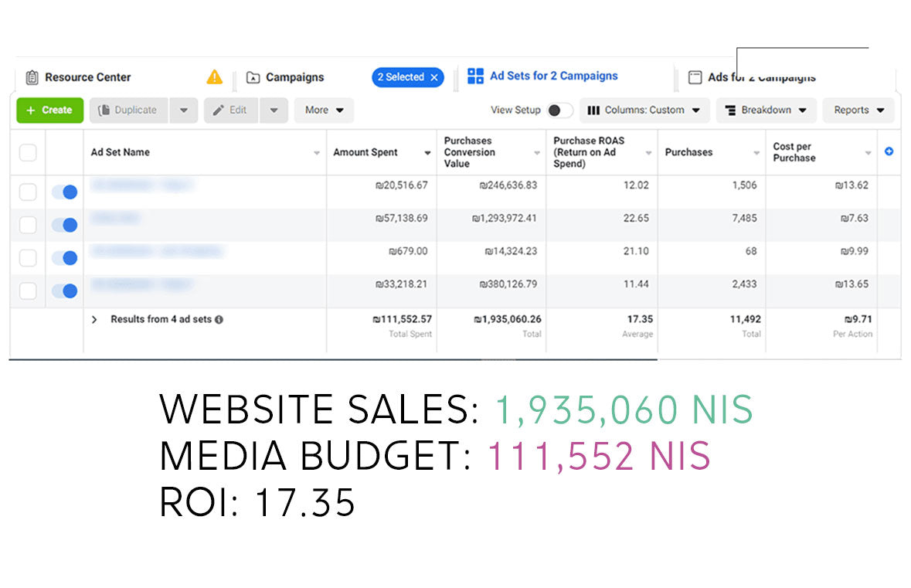Click info icon next to Results from 4 ad sets

pos(219,319)
